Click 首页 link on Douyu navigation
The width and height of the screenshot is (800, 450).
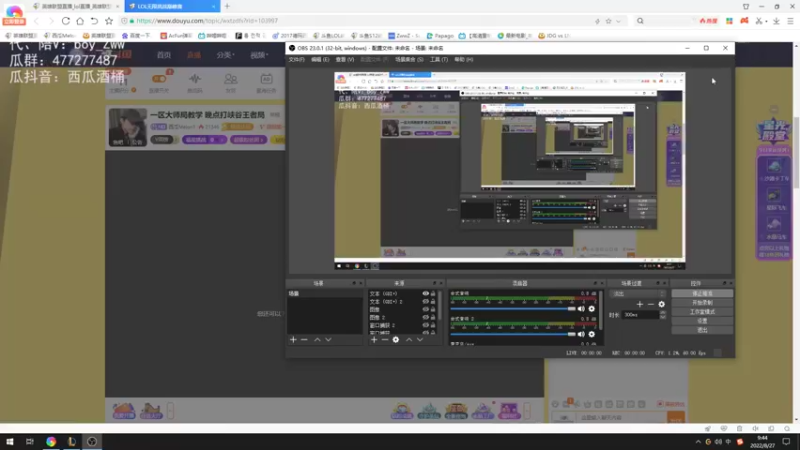164,55
